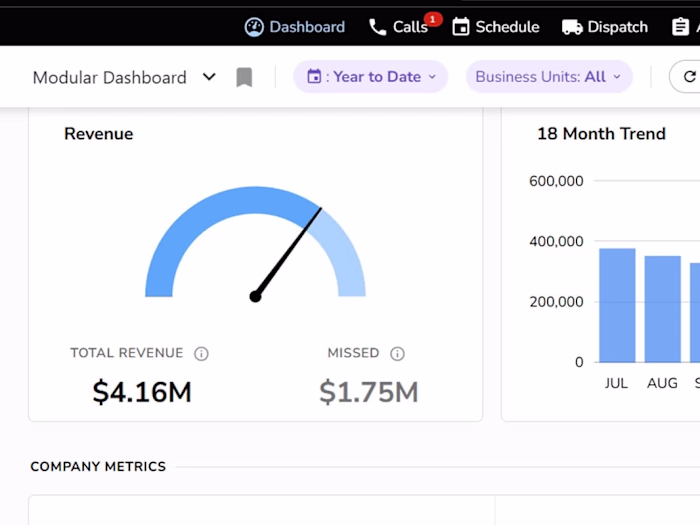This screenshot has height=525, width=700.
Task: Switch to the Dispatch tab
Action: tap(617, 27)
